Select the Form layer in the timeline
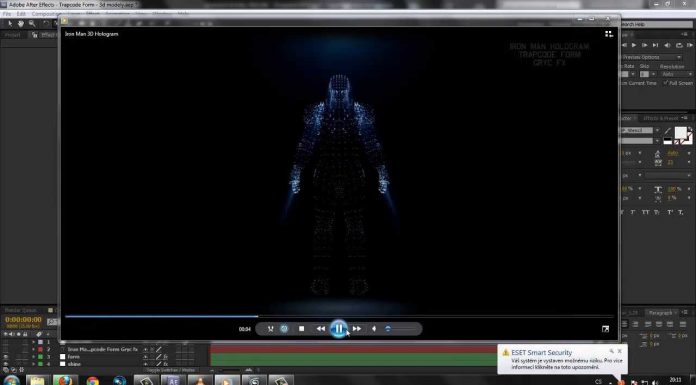Image resolution: width=696 pixels, height=385 pixels. tap(74, 357)
